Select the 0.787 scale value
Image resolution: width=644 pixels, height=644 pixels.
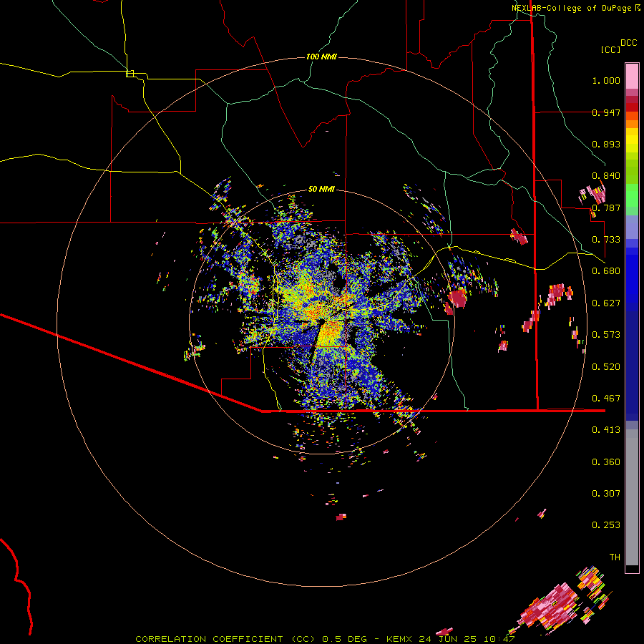click(x=606, y=208)
